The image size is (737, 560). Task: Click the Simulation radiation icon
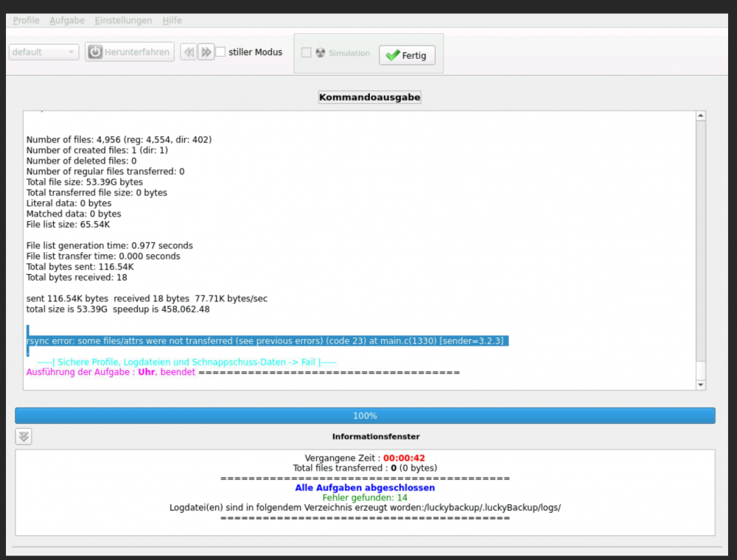coord(320,52)
